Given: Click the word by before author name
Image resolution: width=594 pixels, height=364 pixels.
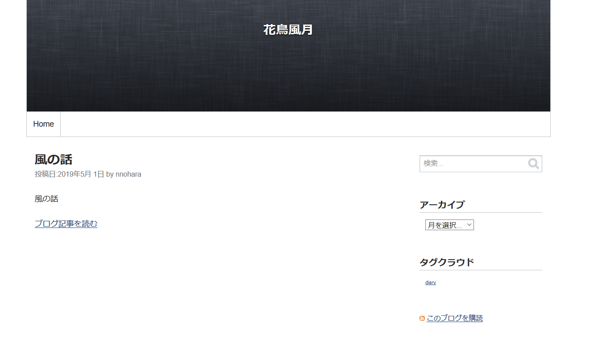Looking at the screenshot, I should point(110,174).
